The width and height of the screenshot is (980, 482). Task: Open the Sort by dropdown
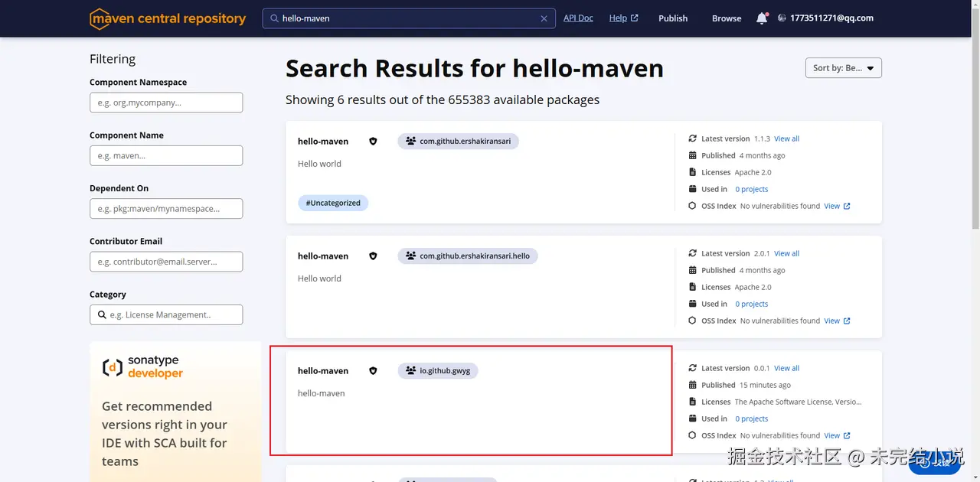(844, 68)
